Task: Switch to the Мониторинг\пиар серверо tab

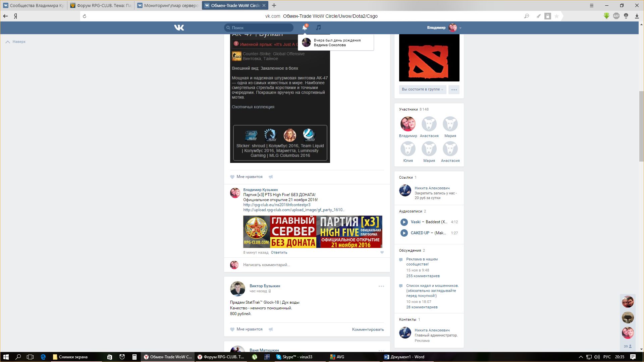Action: click(x=168, y=5)
